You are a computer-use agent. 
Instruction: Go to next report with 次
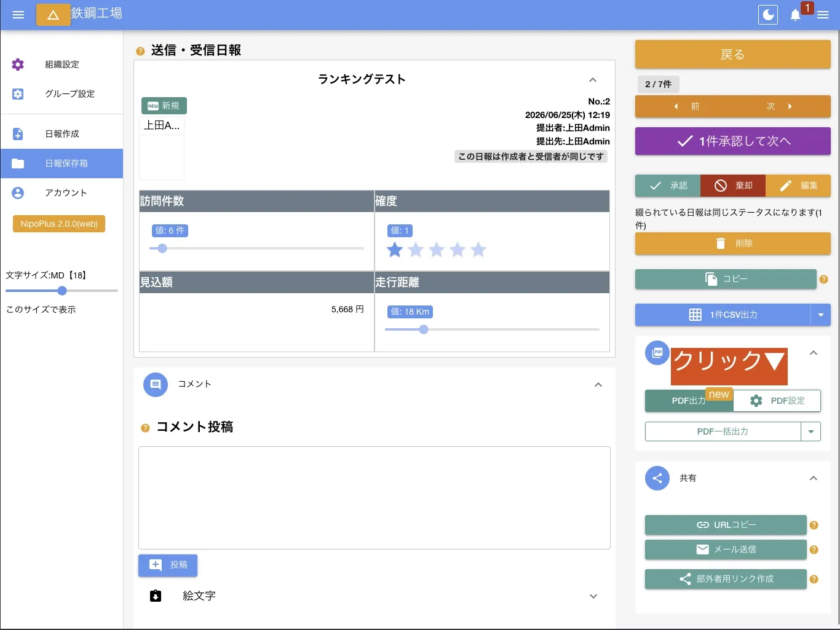click(x=779, y=106)
